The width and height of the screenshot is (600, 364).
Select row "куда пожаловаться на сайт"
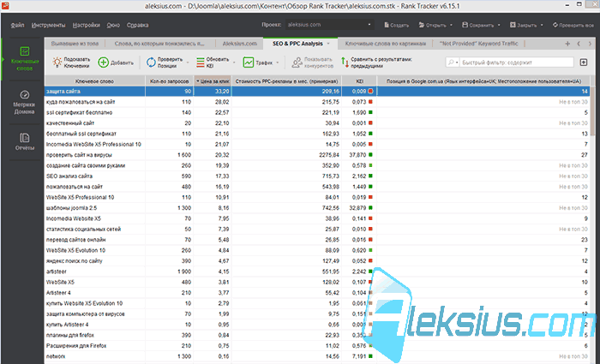point(317,102)
